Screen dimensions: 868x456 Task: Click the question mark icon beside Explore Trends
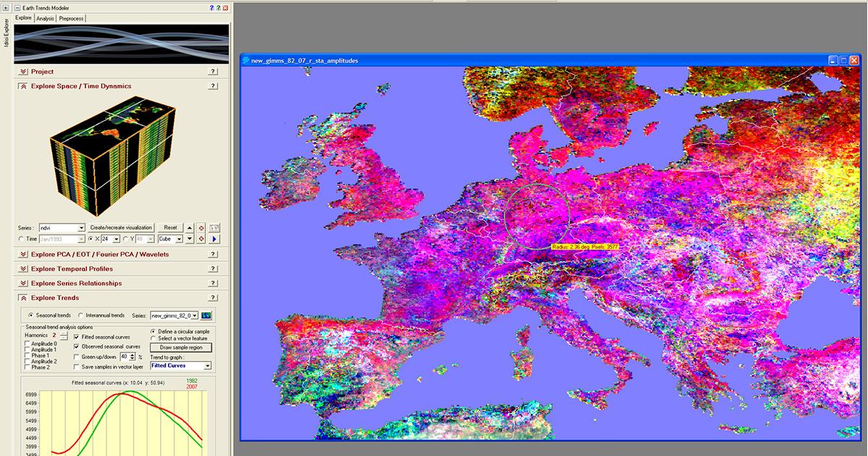pos(213,297)
